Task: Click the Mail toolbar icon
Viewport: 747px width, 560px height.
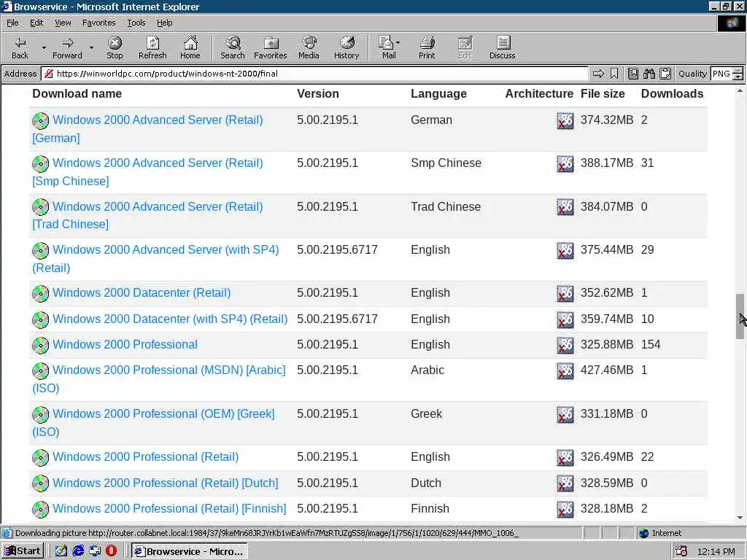Action: click(x=387, y=47)
